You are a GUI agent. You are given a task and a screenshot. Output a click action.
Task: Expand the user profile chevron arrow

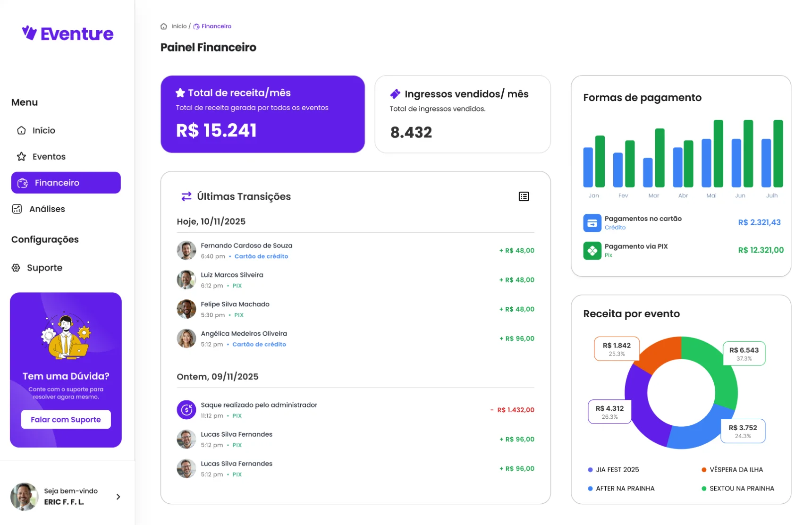click(118, 497)
